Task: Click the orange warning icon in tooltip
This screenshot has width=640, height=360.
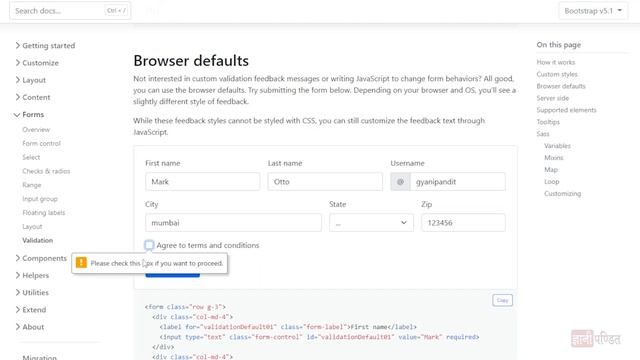Action: pos(81,263)
